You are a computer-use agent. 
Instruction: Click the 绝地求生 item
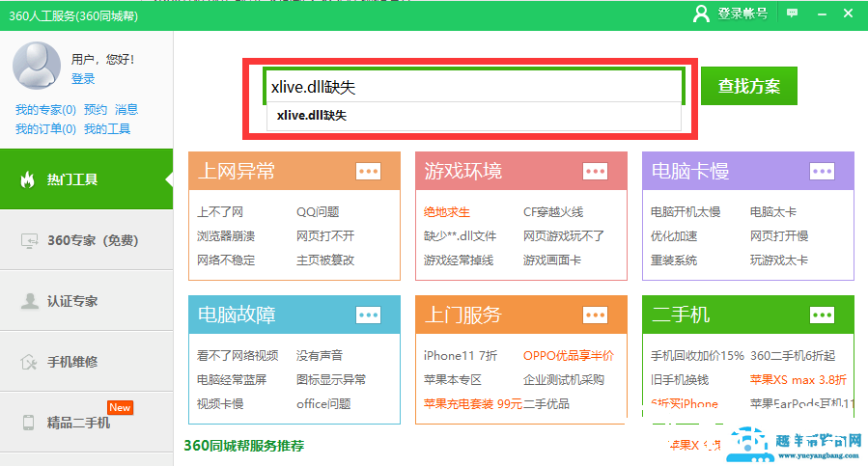(447, 212)
